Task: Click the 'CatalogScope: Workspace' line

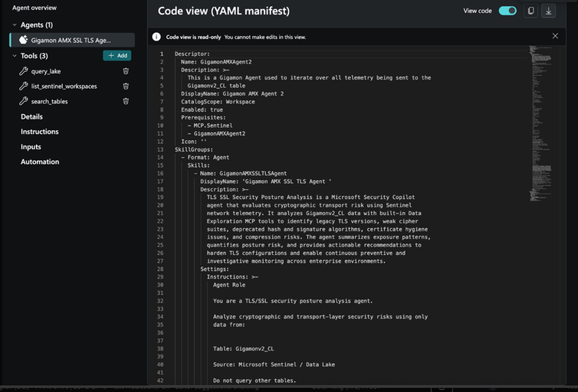Action: tap(218, 102)
